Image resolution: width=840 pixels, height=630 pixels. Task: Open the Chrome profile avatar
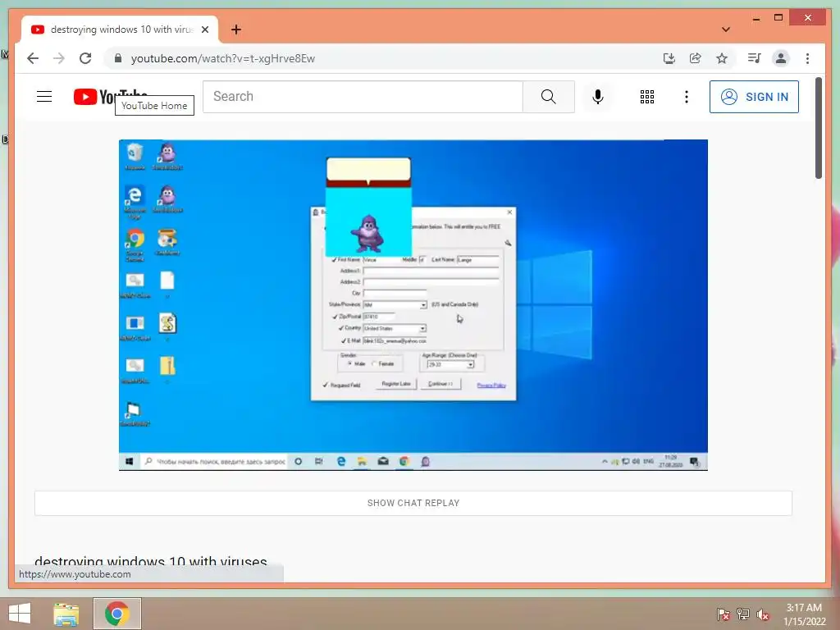781,58
